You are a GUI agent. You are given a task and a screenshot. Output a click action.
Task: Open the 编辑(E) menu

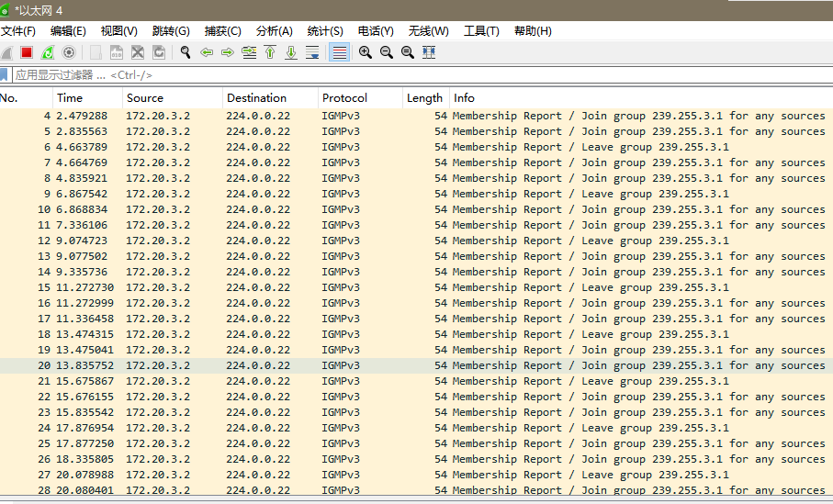pyautogui.click(x=68, y=31)
